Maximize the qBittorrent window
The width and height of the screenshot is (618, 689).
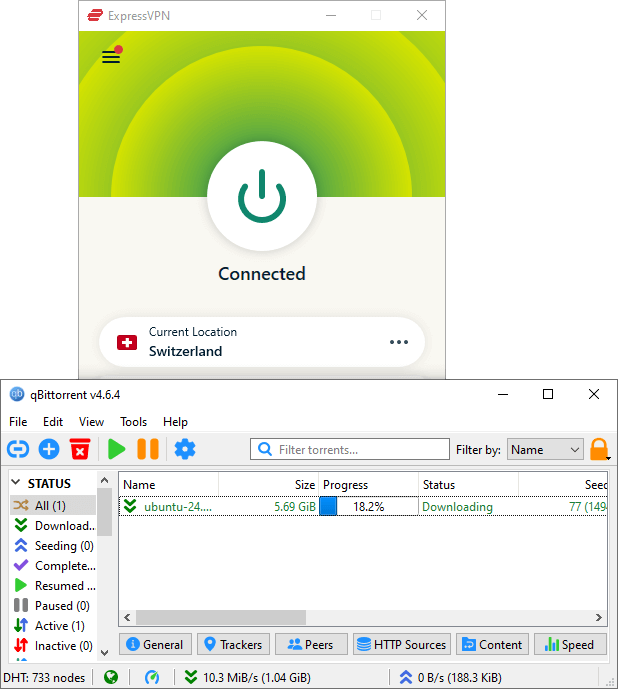(x=548, y=394)
